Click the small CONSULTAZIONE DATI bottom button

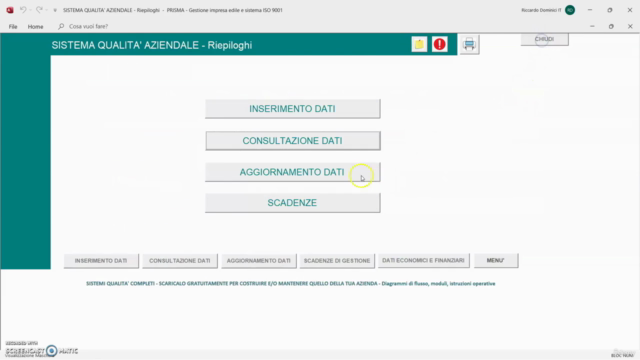pyautogui.click(x=180, y=260)
